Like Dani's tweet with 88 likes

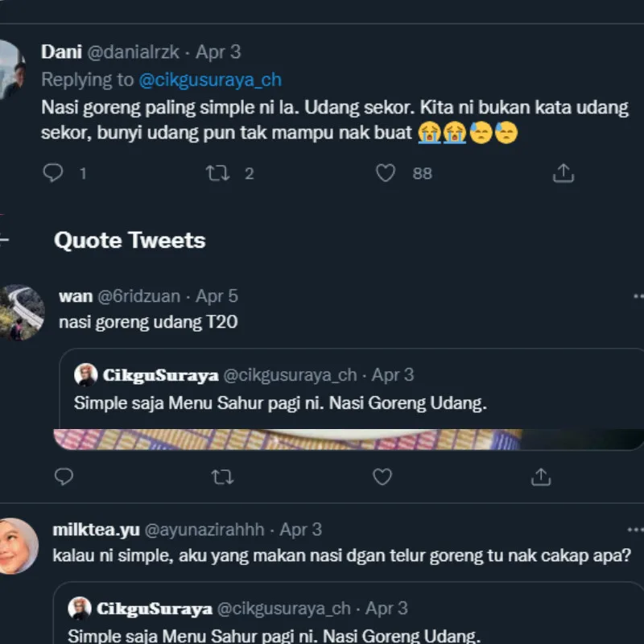point(386,172)
